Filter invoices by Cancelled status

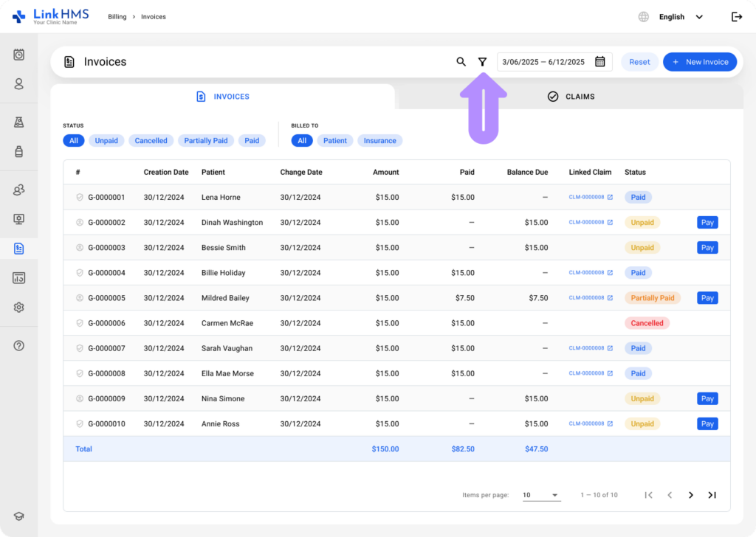point(151,141)
